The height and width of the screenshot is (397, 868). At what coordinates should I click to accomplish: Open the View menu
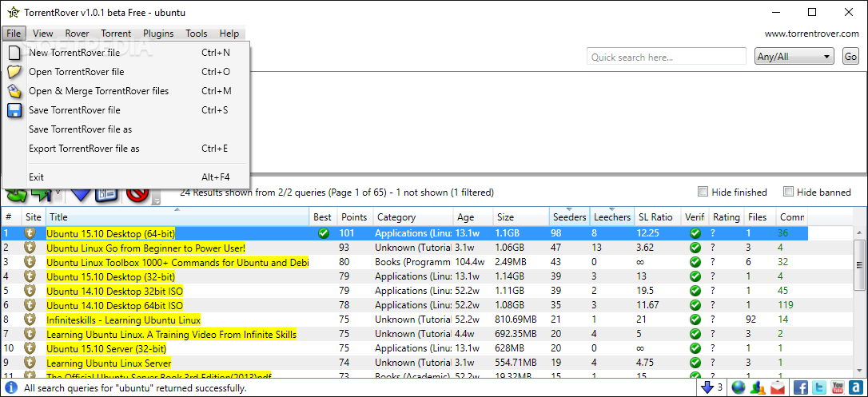pyautogui.click(x=42, y=34)
